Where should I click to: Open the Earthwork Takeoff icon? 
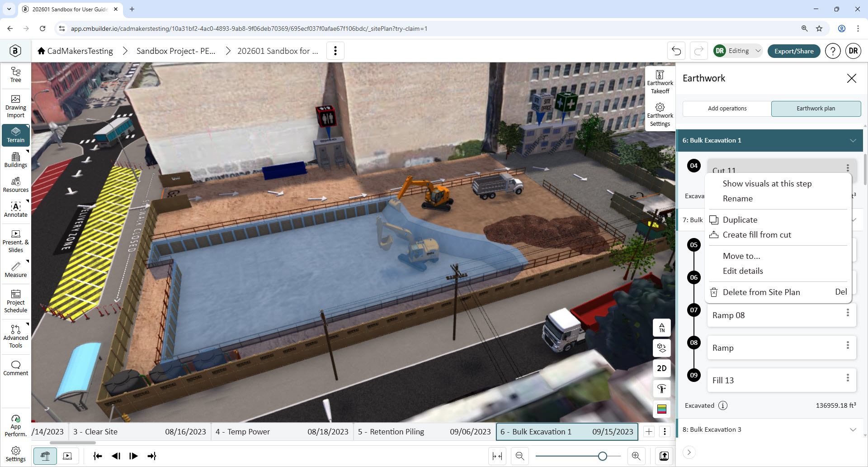click(x=660, y=82)
